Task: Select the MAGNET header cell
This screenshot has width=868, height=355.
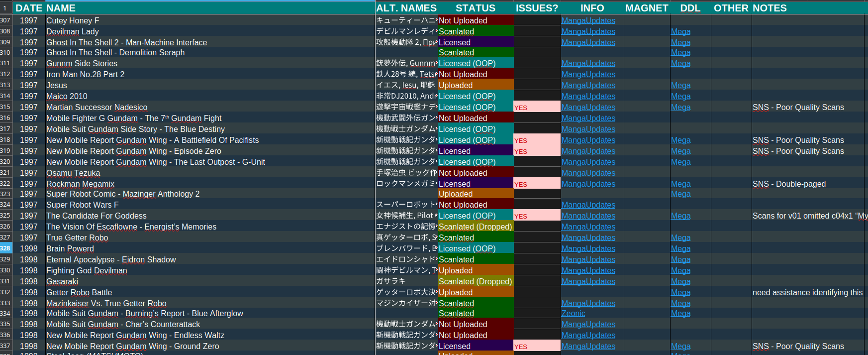Action: pos(647,8)
